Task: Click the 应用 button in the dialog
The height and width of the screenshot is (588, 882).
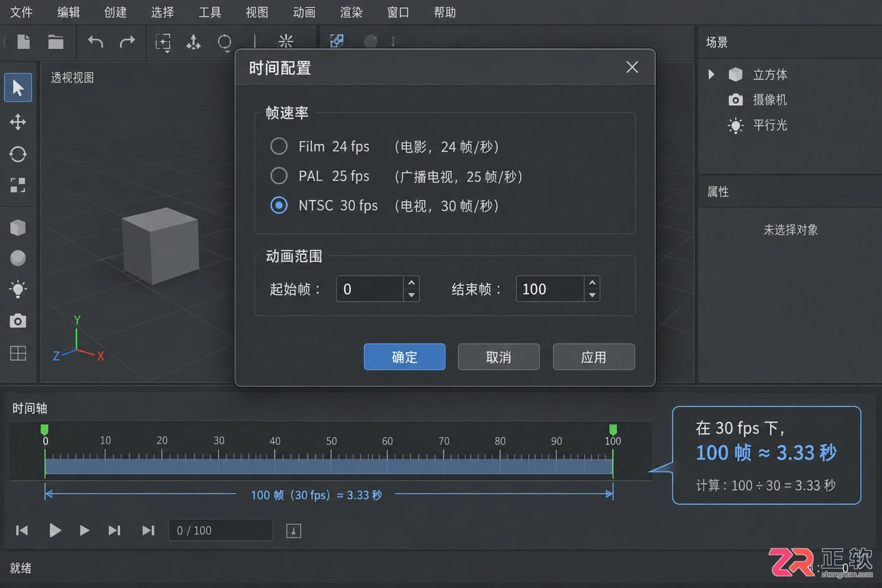Action: pos(594,356)
